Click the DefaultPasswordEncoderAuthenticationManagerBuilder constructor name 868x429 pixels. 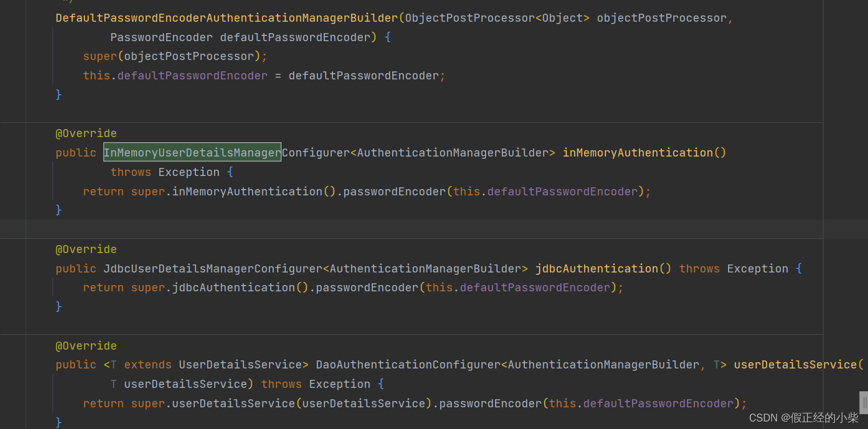tap(227, 18)
